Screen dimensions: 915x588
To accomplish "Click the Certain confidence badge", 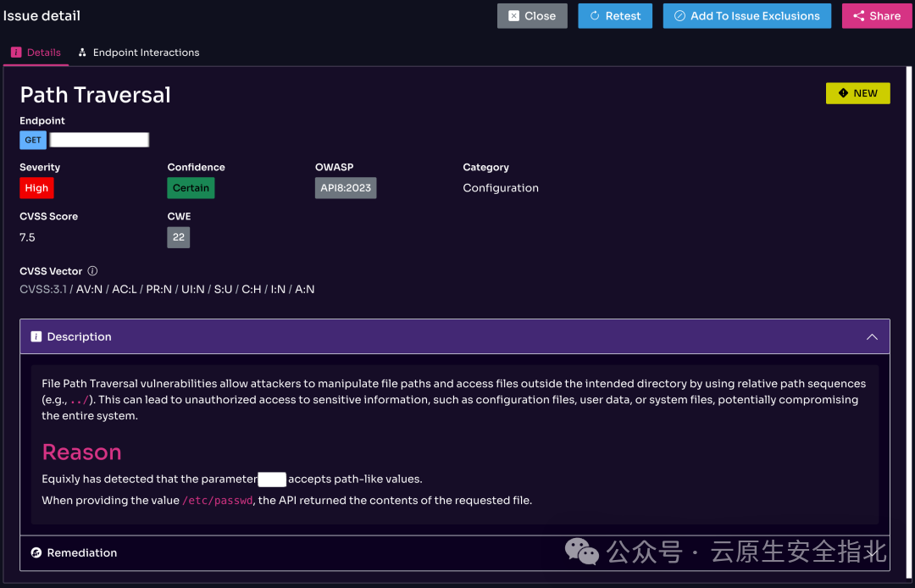I will click(x=191, y=188).
